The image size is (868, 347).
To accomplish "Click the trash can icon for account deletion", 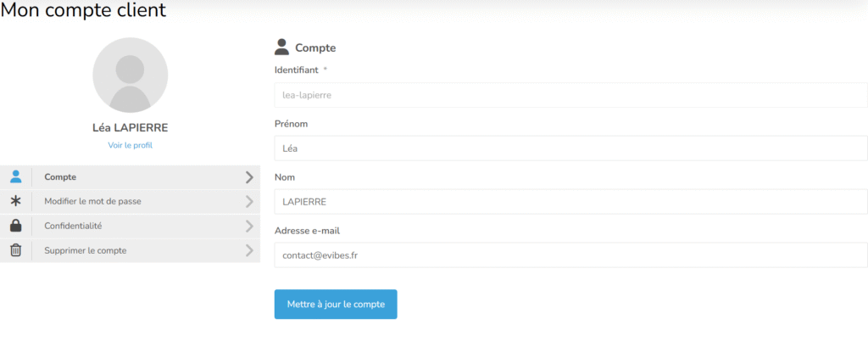I will pos(16,250).
